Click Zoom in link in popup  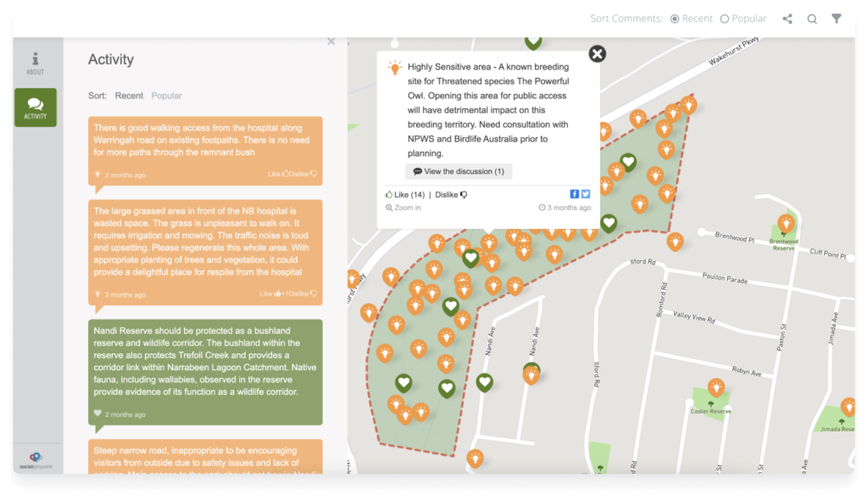coord(403,208)
